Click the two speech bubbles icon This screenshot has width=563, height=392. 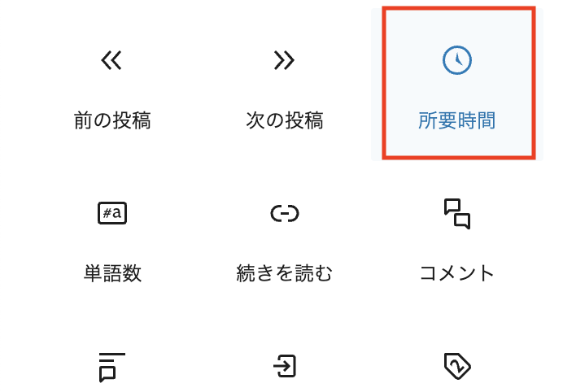(456, 214)
